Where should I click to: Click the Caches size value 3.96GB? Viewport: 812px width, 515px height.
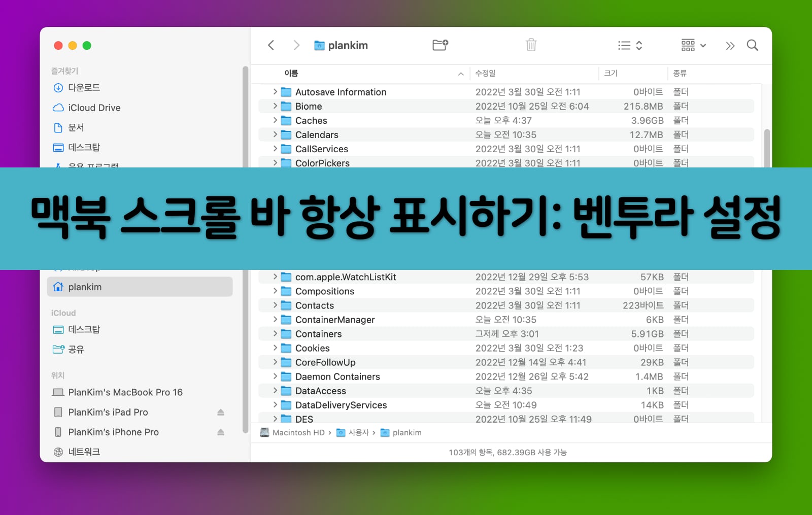click(x=647, y=120)
